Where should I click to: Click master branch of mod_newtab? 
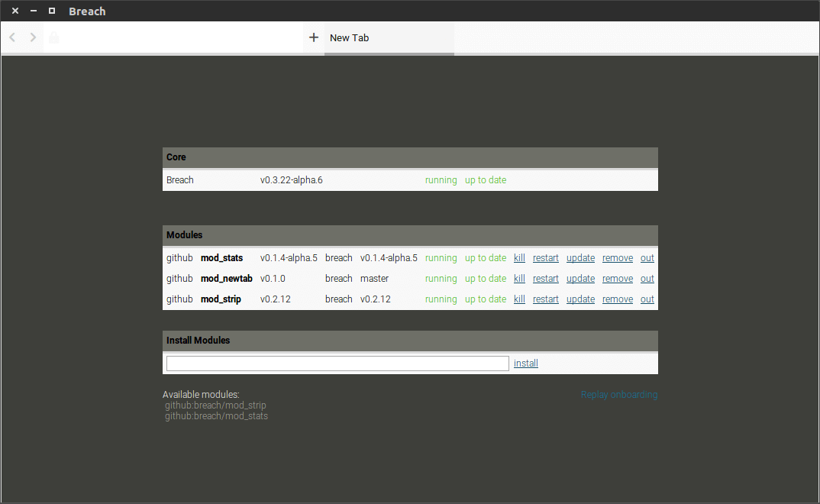[x=374, y=279]
